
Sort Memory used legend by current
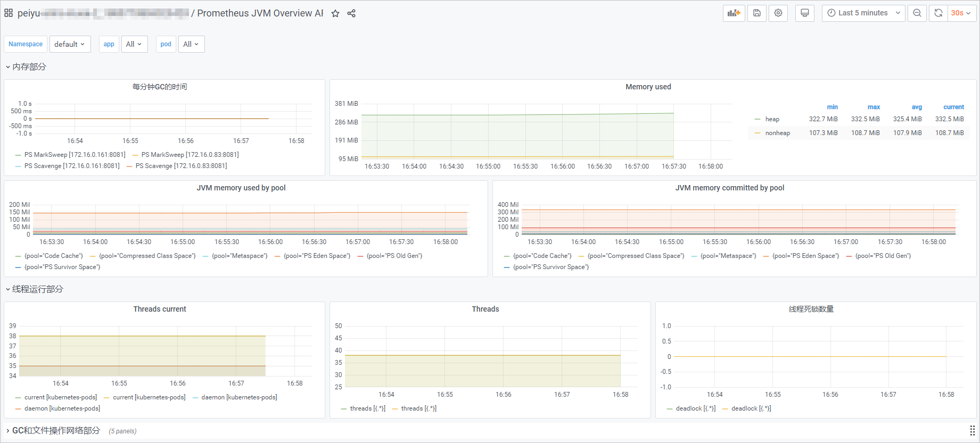pyautogui.click(x=953, y=107)
